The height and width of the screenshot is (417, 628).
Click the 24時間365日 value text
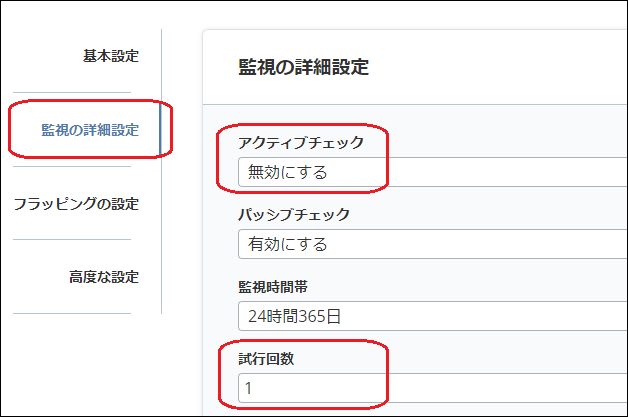[x=294, y=317]
